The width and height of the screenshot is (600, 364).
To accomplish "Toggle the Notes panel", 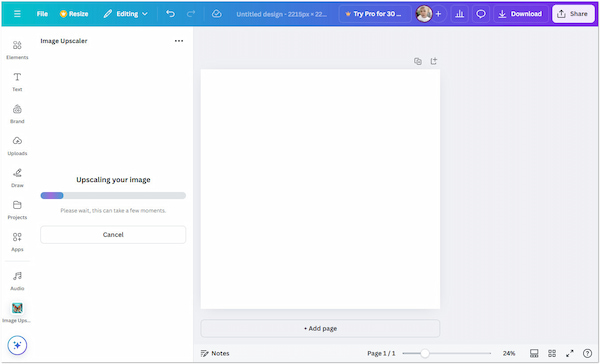I will point(215,353).
